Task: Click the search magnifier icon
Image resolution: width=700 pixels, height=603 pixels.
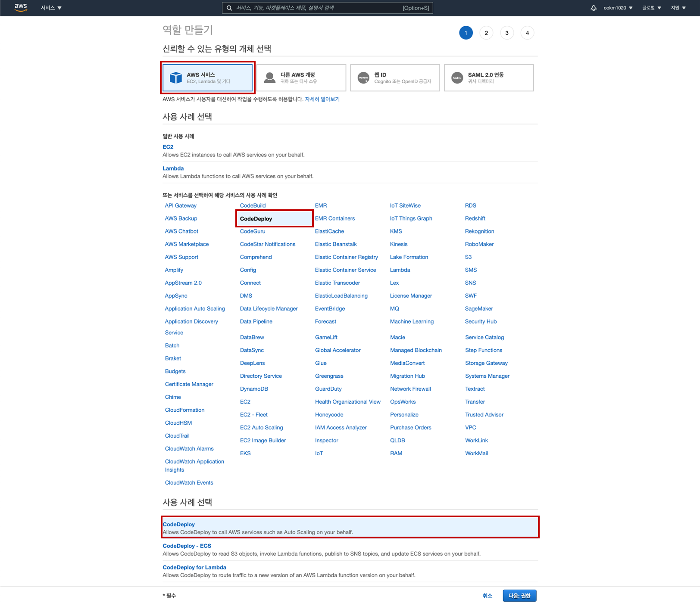Action: 229,8
